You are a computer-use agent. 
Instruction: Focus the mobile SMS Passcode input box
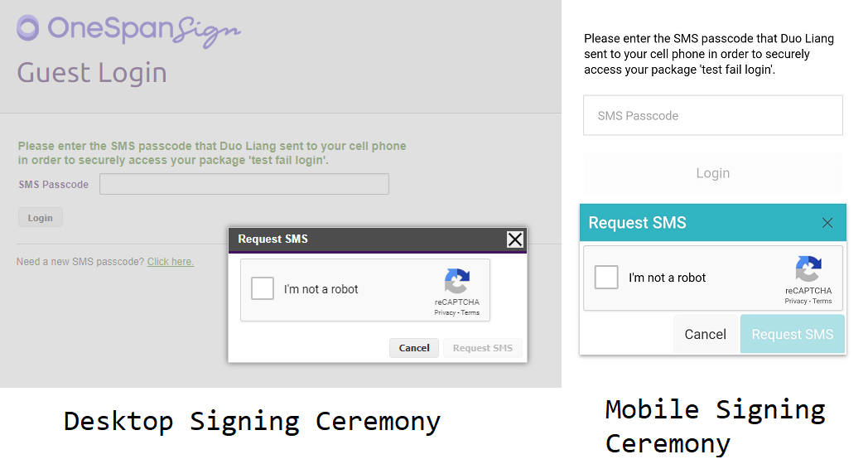pos(713,115)
